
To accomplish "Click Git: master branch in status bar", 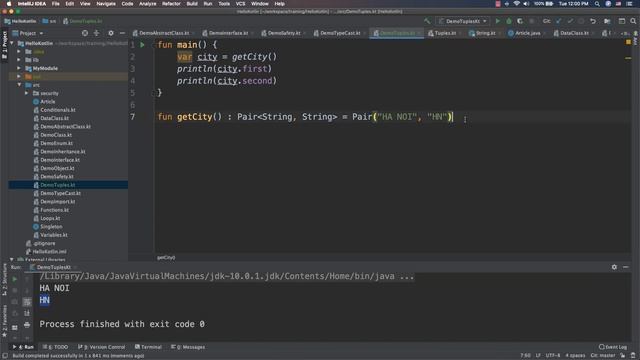I will 602,356.
